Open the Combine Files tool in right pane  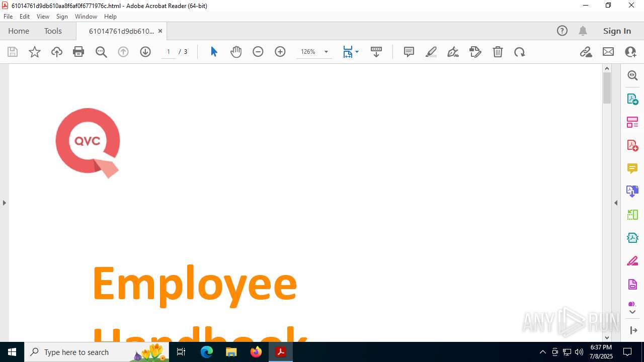click(x=632, y=191)
